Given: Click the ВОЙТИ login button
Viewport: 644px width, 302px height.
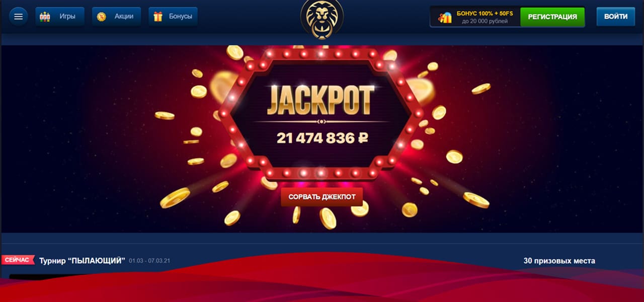Looking at the screenshot, I should [616, 17].
